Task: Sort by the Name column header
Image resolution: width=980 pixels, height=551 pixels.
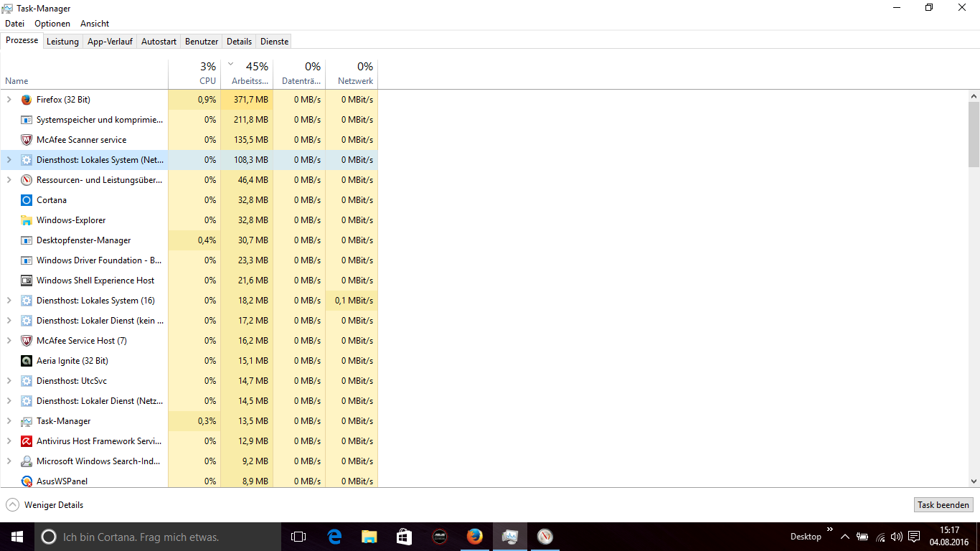Action: [84, 74]
